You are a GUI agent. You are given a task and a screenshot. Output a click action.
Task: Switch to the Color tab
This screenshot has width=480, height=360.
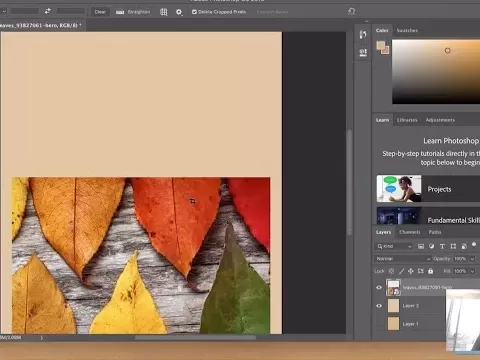(x=382, y=30)
